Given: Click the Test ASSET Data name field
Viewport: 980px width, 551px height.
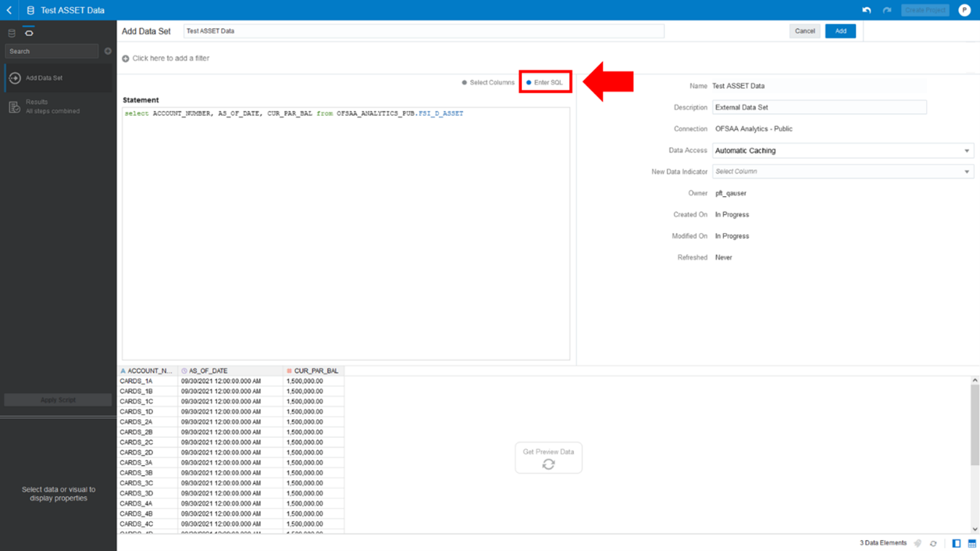Looking at the screenshot, I should 424,31.
